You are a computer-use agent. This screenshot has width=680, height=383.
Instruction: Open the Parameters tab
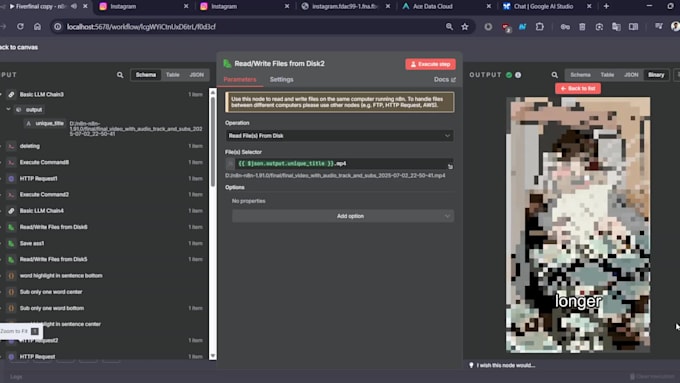pyautogui.click(x=240, y=79)
